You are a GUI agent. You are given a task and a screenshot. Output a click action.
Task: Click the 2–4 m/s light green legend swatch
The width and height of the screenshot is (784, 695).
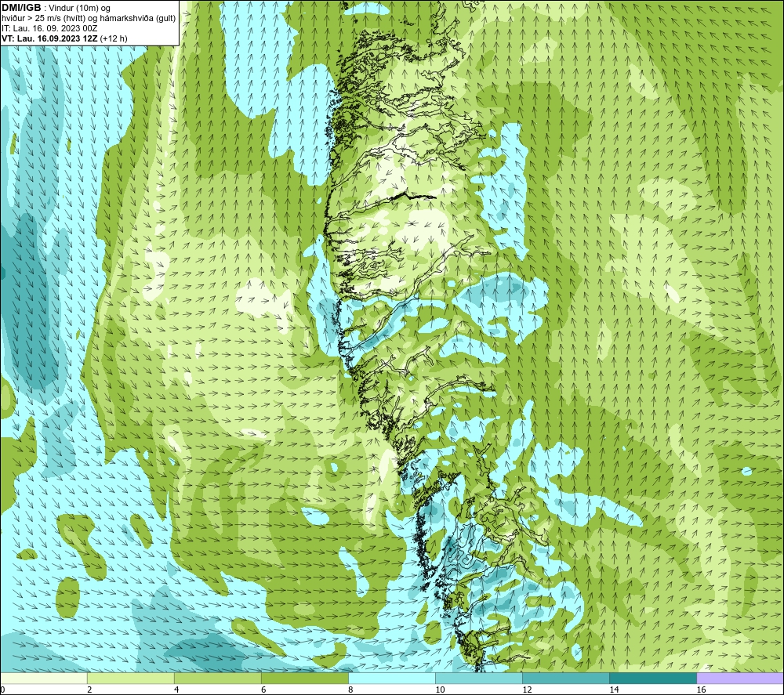pos(130,678)
